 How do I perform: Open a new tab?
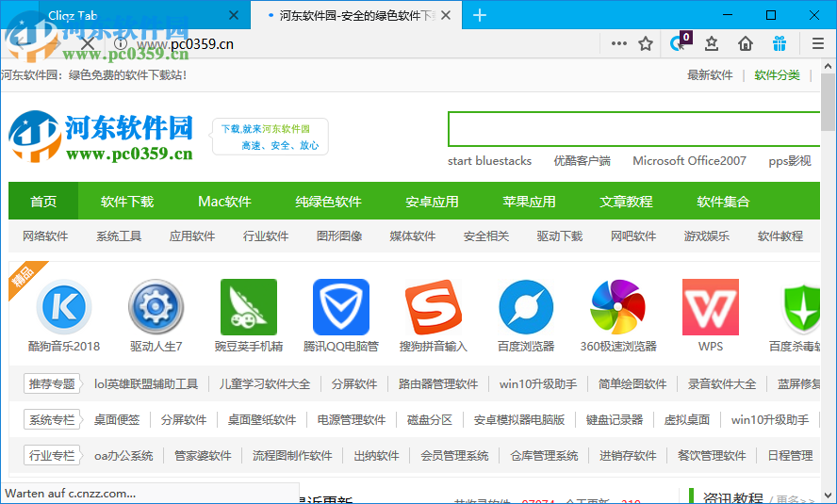480,15
